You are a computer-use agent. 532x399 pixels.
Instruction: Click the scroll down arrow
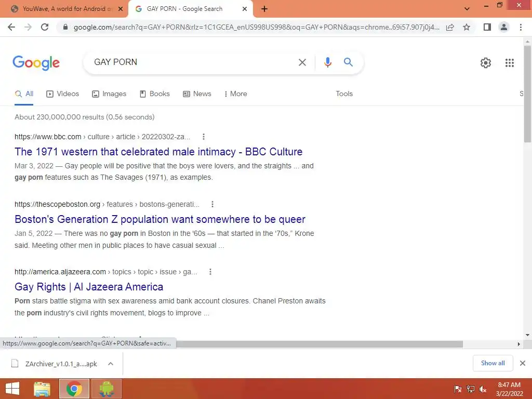tap(527, 335)
